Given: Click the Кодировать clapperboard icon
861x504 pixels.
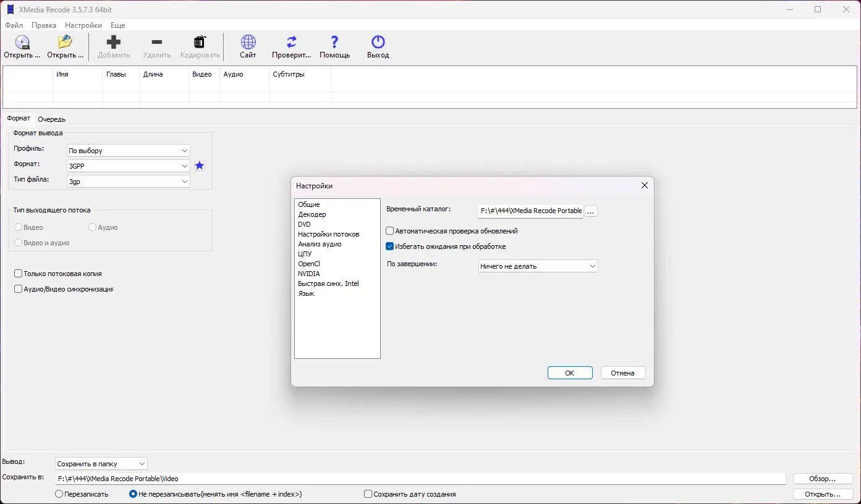Looking at the screenshot, I should tap(200, 43).
